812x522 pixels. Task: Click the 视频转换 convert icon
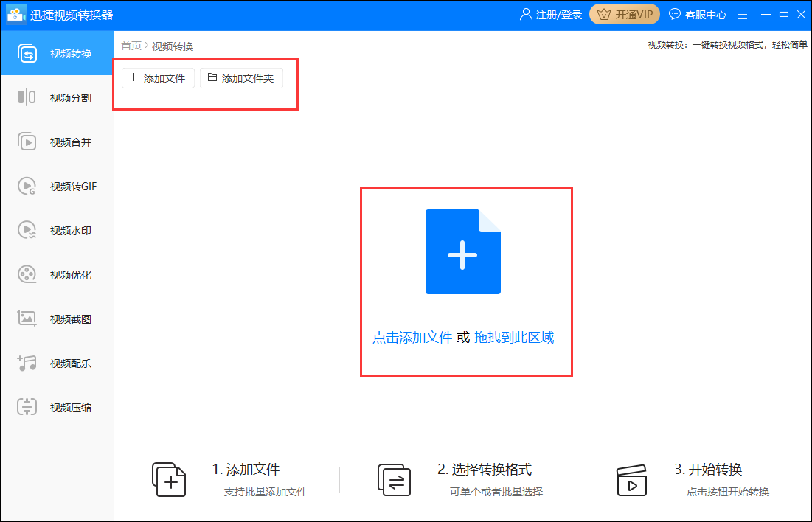pyautogui.click(x=27, y=53)
